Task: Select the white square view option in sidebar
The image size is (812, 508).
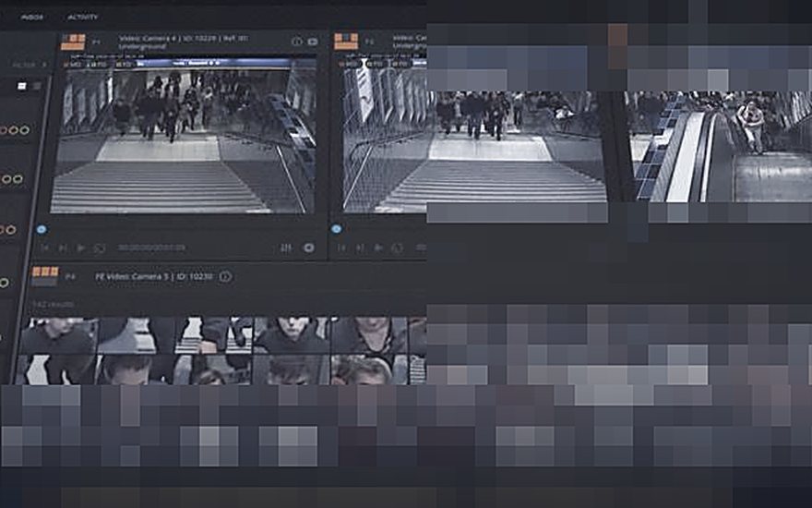Action: point(22,86)
